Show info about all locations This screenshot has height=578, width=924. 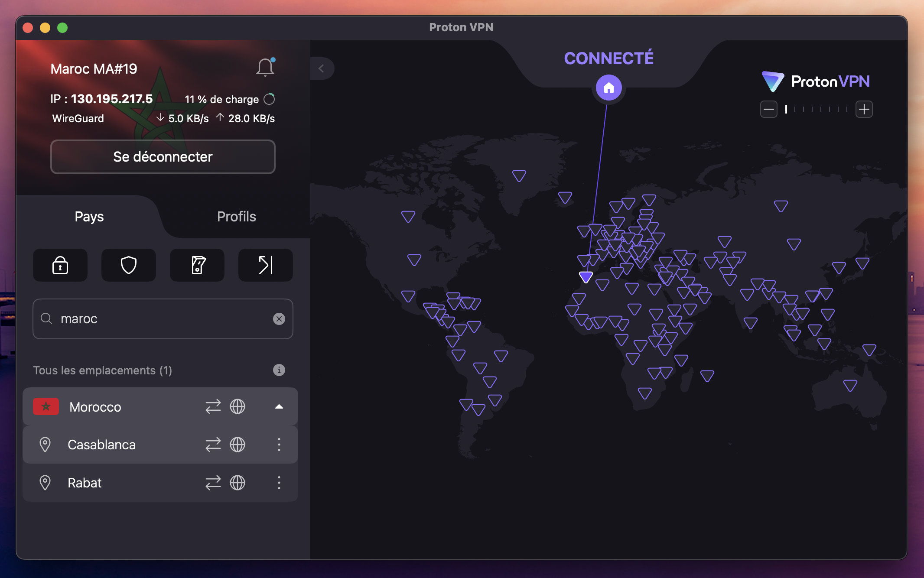(279, 370)
